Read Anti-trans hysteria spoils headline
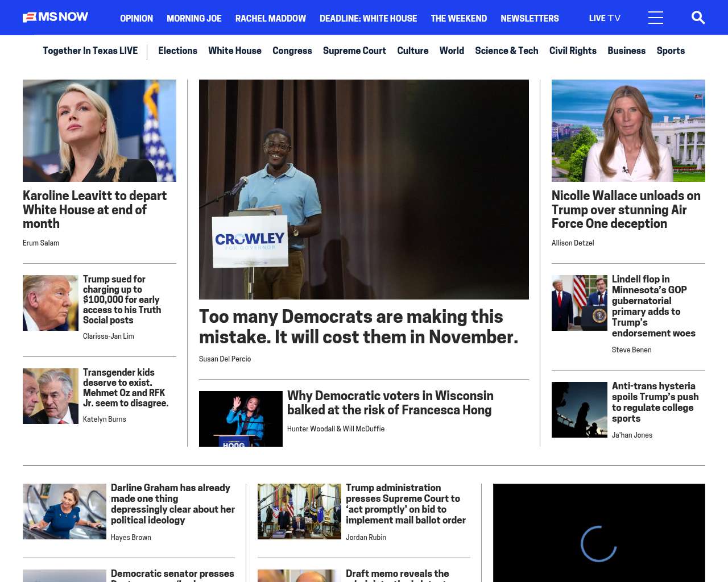 pyautogui.click(x=655, y=402)
